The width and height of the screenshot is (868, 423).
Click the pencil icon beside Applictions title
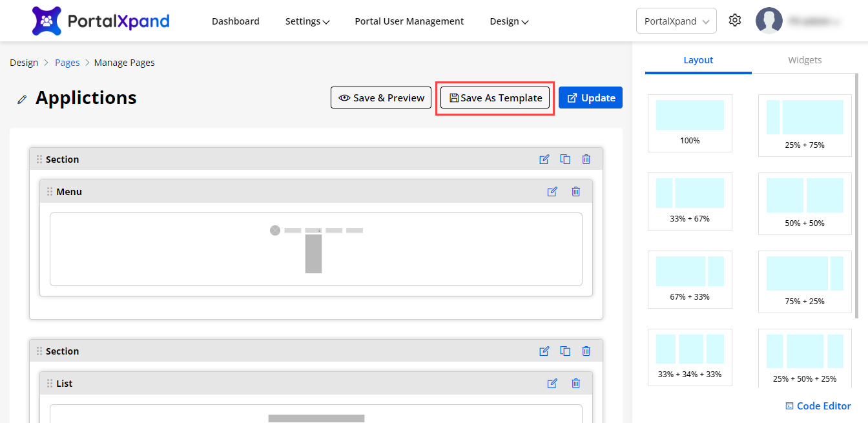[23, 99]
